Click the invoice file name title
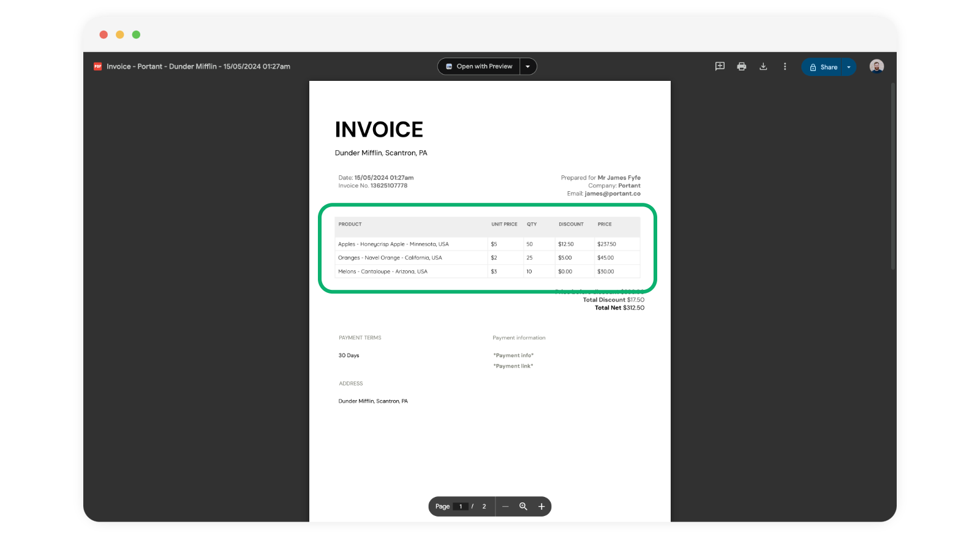The image size is (980, 538). (198, 66)
